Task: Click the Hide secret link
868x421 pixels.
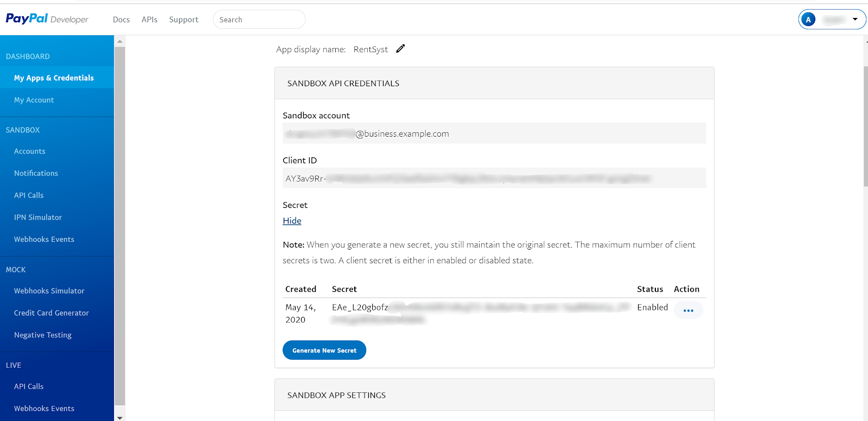Action: pyautogui.click(x=292, y=221)
